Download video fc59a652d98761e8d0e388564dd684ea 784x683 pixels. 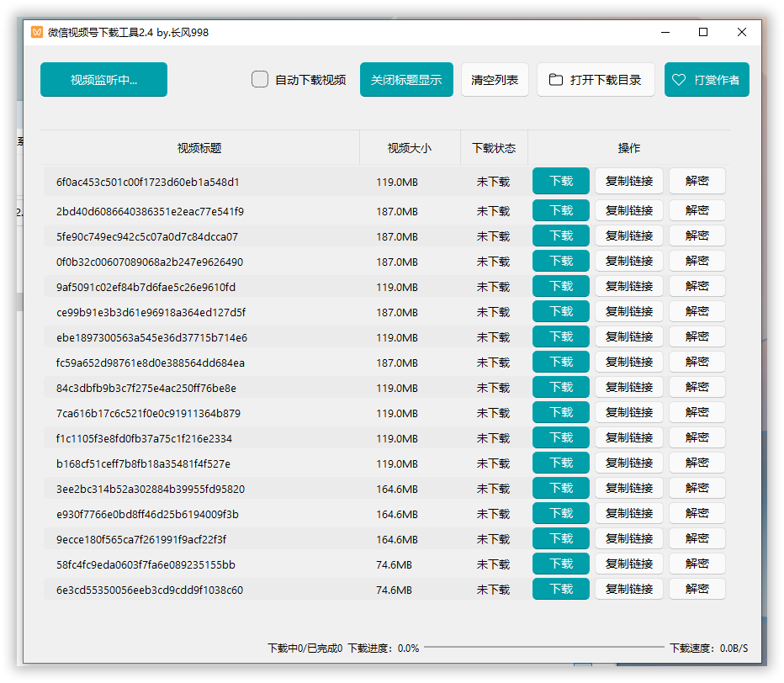[561, 362]
